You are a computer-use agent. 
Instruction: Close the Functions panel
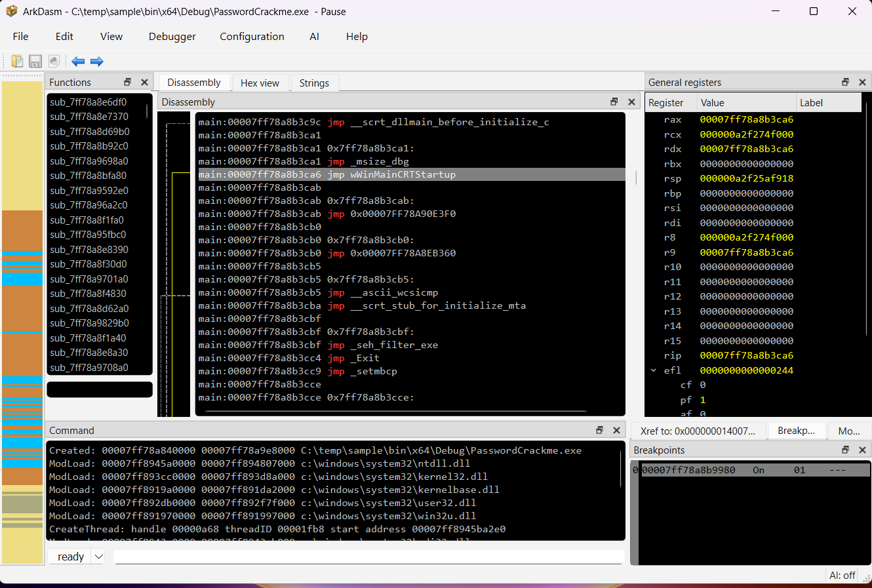145,82
